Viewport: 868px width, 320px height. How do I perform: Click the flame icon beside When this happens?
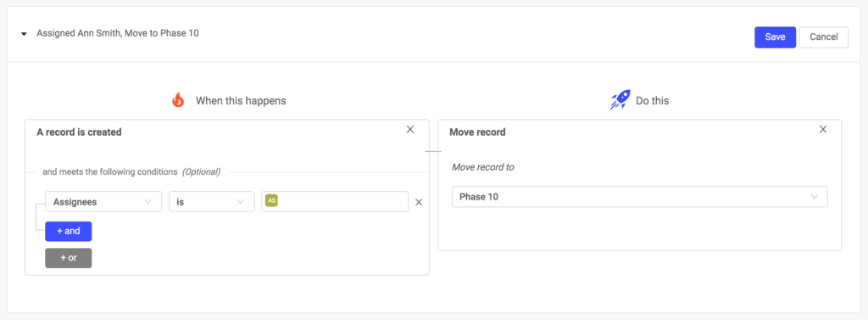(x=178, y=100)
